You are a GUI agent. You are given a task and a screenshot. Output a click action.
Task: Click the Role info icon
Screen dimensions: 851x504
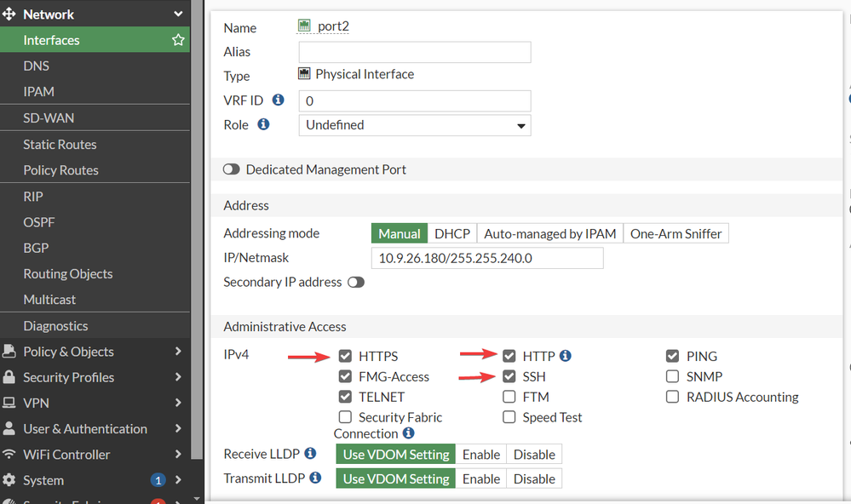(263, 124)
